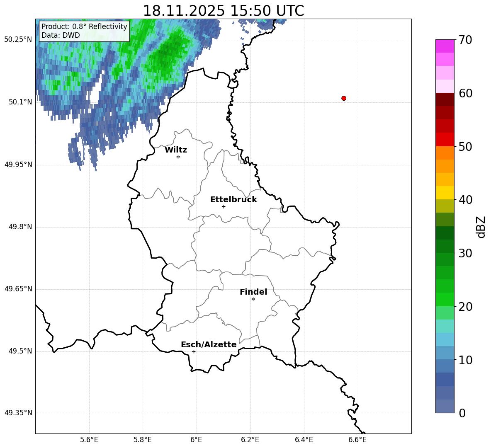
Task: Click the 49.5°N latitude label
Action: (21, 351)
